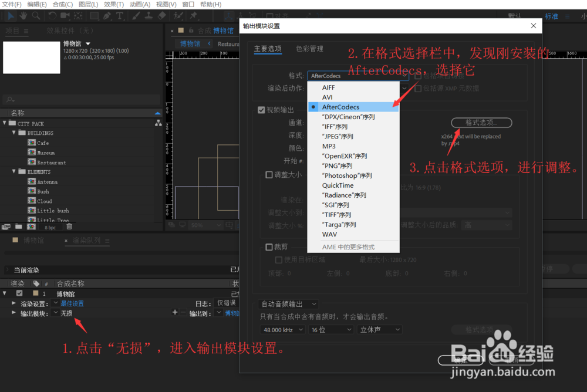Open the 合成(C) menu

point(63,5)
